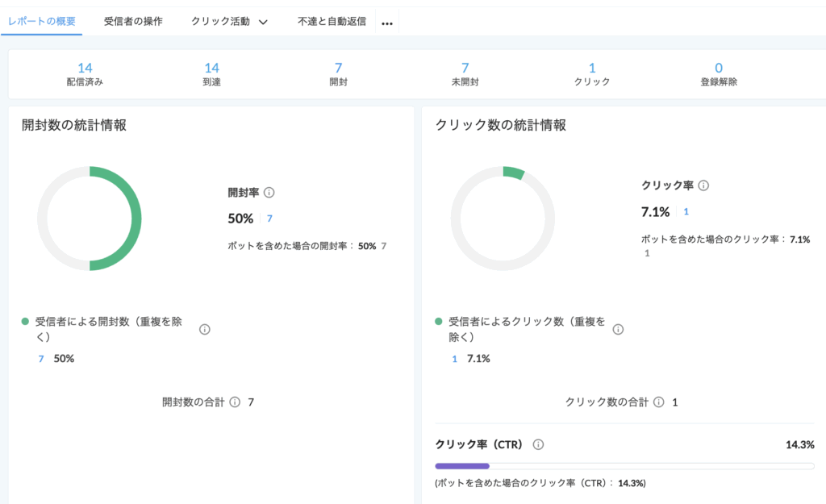Click the ボットを含めた場合のクリック率： 7.1% text

pos(725,240)
